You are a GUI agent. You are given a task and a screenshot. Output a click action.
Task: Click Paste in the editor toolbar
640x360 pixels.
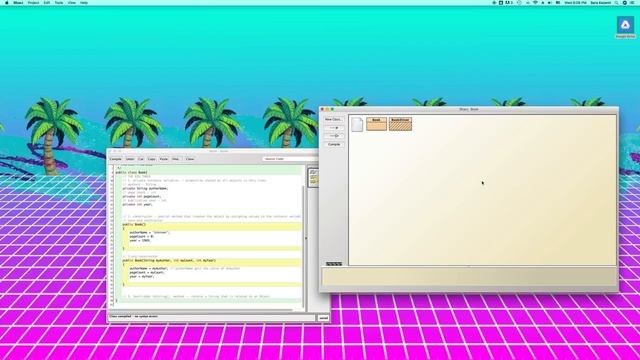click(164, 159)
